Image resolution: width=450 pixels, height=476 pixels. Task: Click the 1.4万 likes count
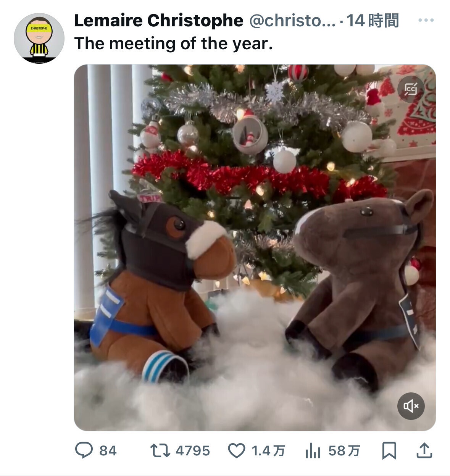(x=268, y=451)
